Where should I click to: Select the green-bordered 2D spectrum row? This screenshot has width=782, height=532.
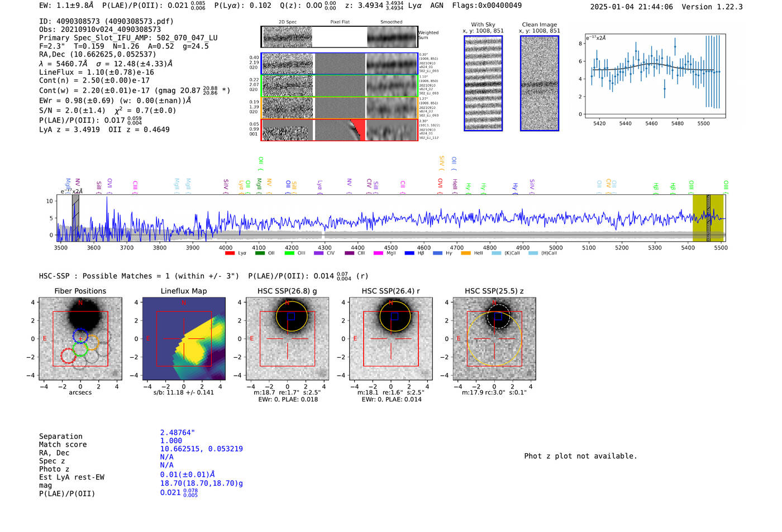(x=340, y=86)
